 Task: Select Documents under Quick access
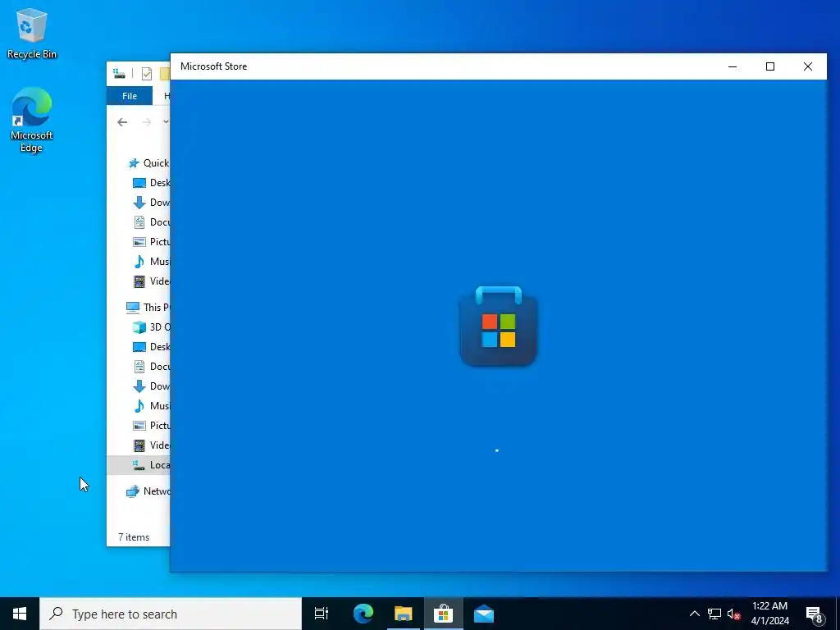(x=151, y=221)
